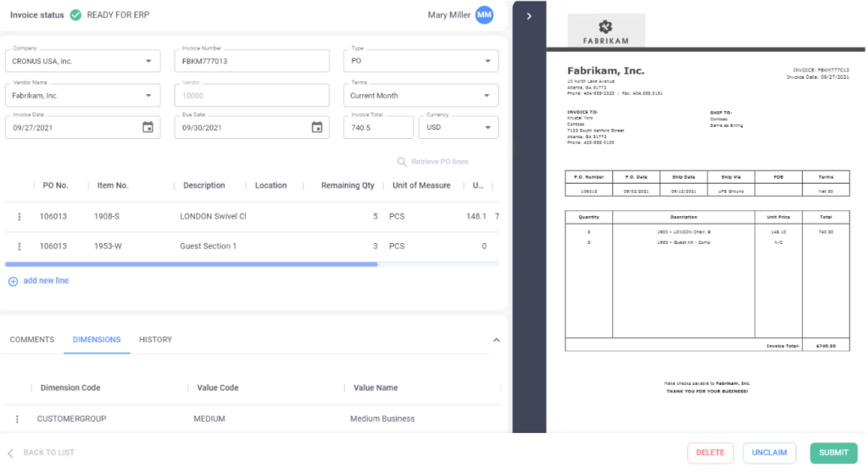Image resolution: width=868 pixels, height=472 pixels.
Task: Open row menu for item 1908-S
Action: coord(19,216)
